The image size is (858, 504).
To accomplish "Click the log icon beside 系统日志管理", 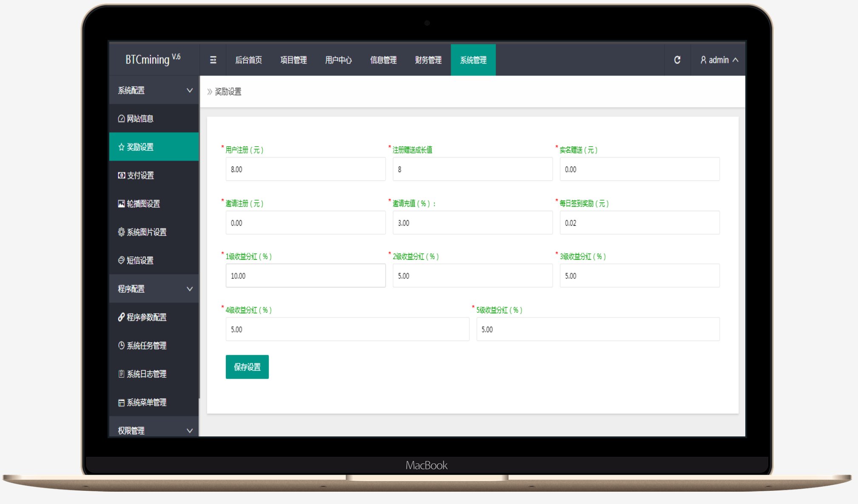I will (x=121, y=374).
